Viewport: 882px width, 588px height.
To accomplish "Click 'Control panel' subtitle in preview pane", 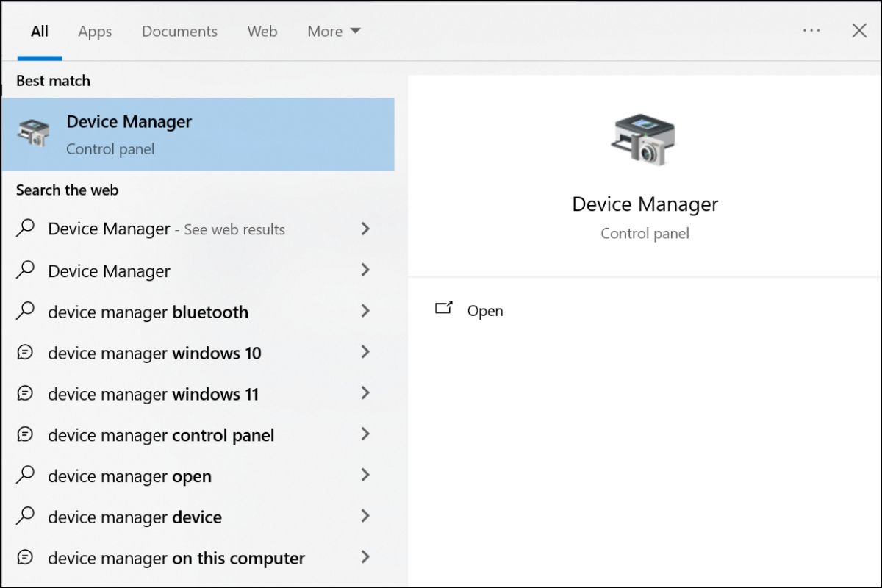I will coord(645,234).
